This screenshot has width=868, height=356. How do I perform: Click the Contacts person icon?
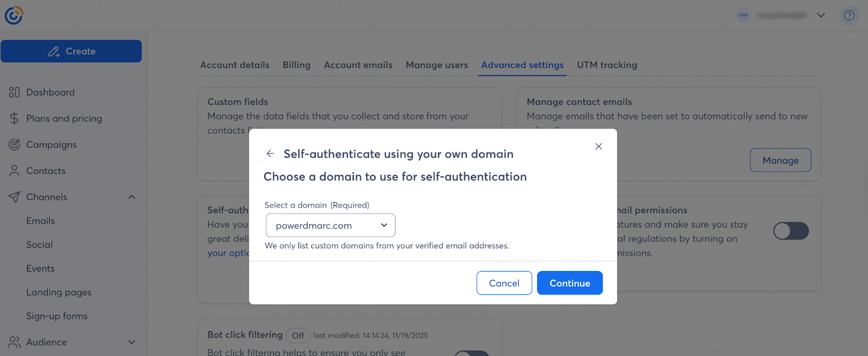click(14, 171)
